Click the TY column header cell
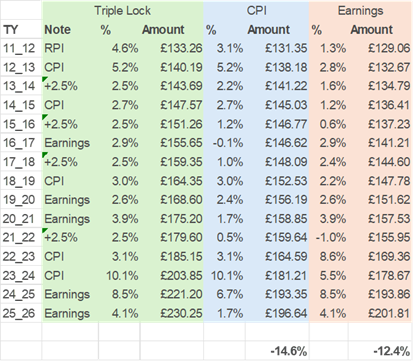The image size is (413, 361). 21,30
